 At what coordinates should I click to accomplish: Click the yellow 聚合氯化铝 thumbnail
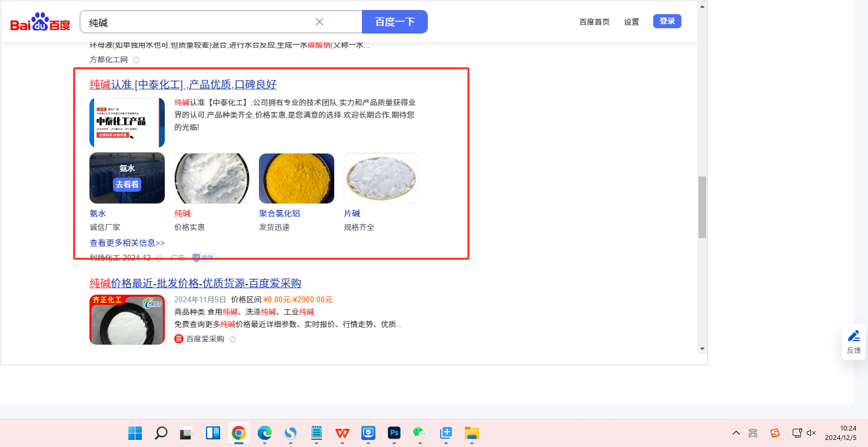click(x=297, y=178)
